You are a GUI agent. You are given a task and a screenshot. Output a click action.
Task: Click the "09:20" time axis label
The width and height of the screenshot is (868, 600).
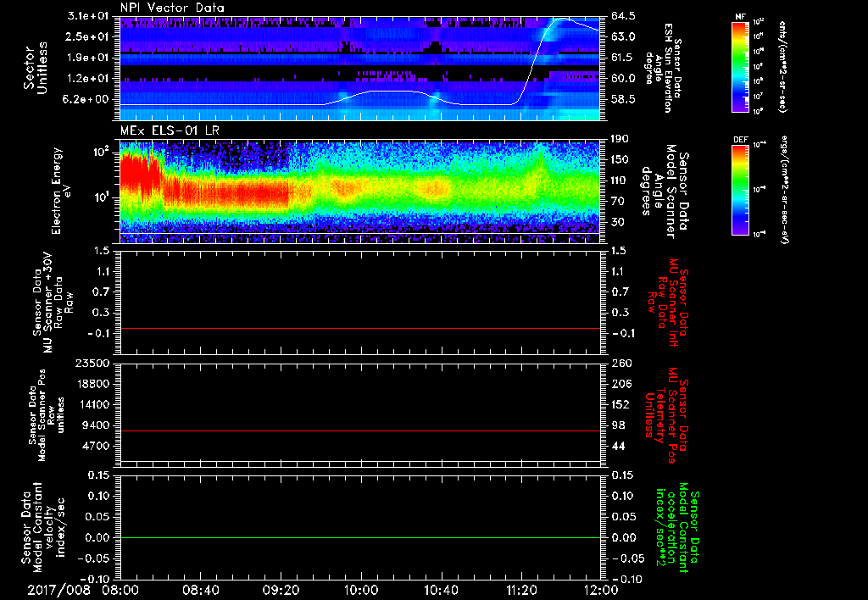point(281,590)
